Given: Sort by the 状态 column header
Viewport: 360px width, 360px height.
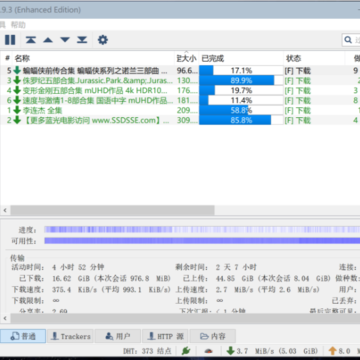Looking at the screenshot, I should pos(314,59).
